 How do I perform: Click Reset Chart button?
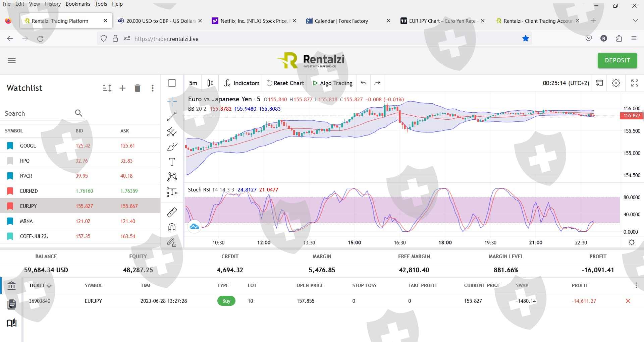285,83
